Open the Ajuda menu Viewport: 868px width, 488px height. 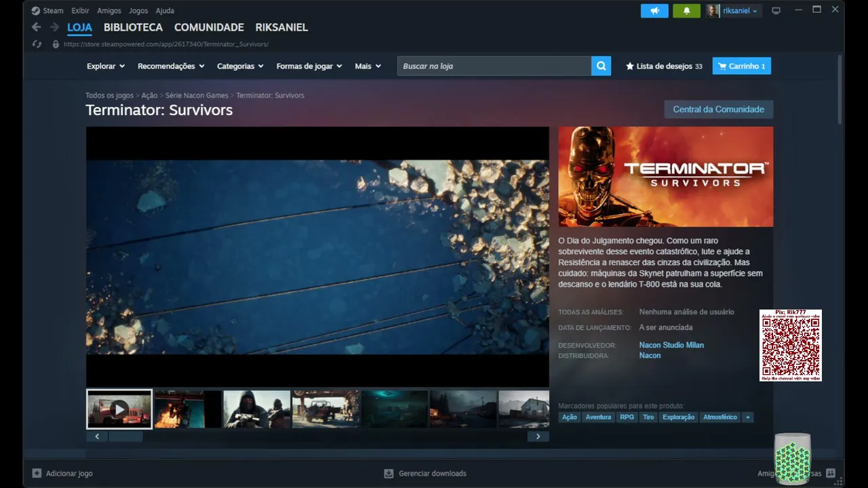165,11
